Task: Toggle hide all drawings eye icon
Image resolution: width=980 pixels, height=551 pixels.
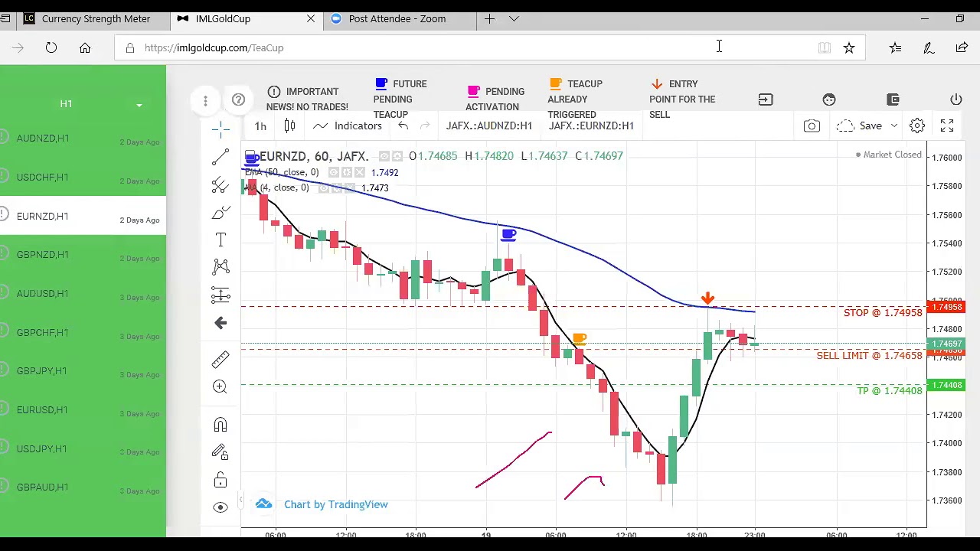Action: click(220, 507)
